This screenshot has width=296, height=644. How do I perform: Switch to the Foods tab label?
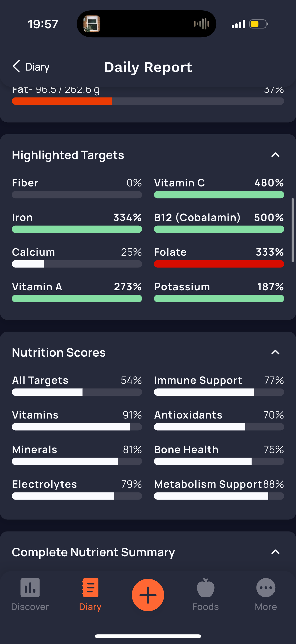(206, 607)
